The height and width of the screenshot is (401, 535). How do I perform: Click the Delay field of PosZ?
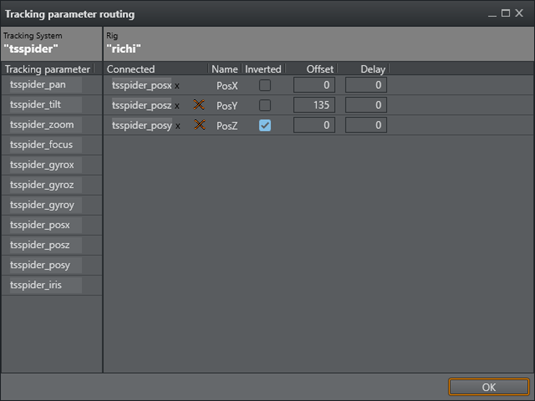coord(366,125)
